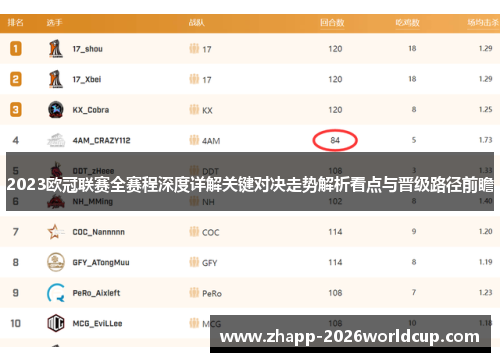This screenshot has width=500, height=362.
Task: Click the 1.19 average kills value
Action: 485,262
